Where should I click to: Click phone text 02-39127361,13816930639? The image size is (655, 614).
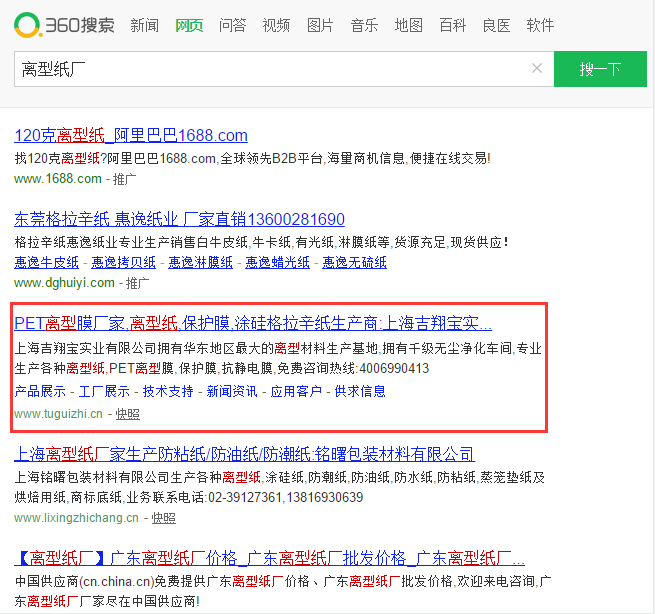tap(286, 497)
